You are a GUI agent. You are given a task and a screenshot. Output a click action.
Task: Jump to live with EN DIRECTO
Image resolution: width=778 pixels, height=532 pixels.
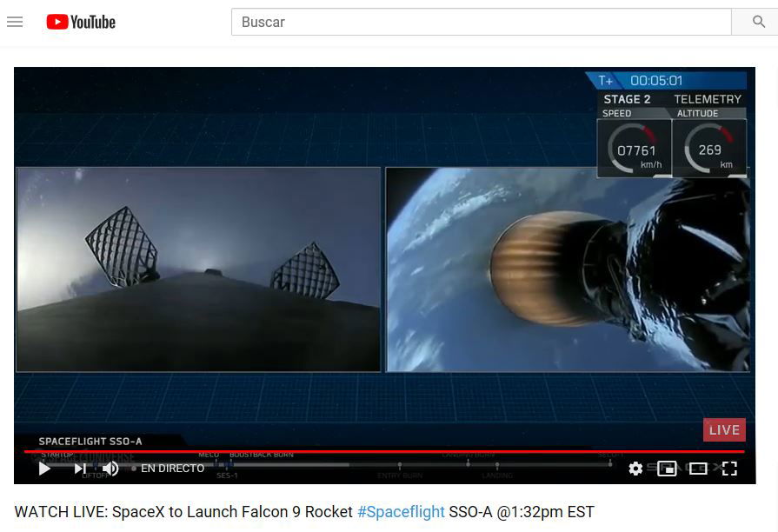[x=172, y=469]
